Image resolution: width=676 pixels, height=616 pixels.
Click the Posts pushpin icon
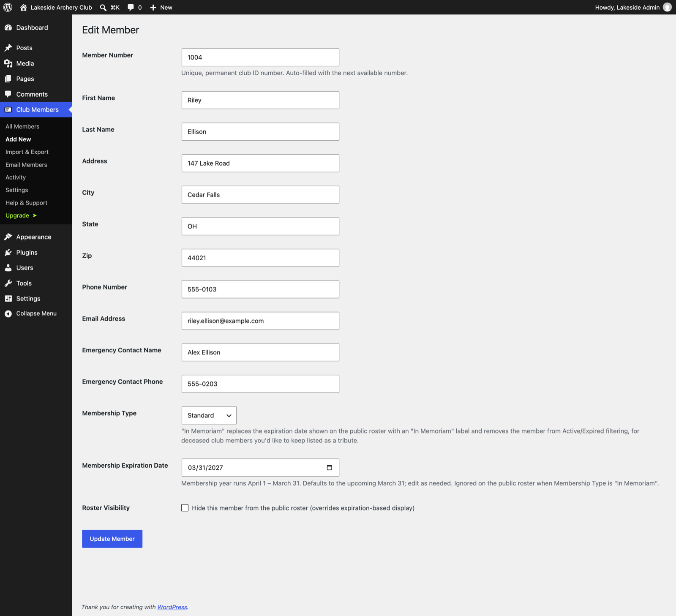tap(8, 48)
